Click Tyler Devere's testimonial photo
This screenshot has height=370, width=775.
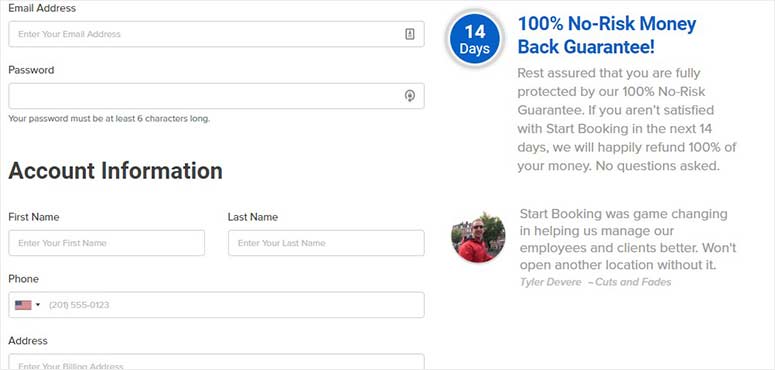point(478,237)
